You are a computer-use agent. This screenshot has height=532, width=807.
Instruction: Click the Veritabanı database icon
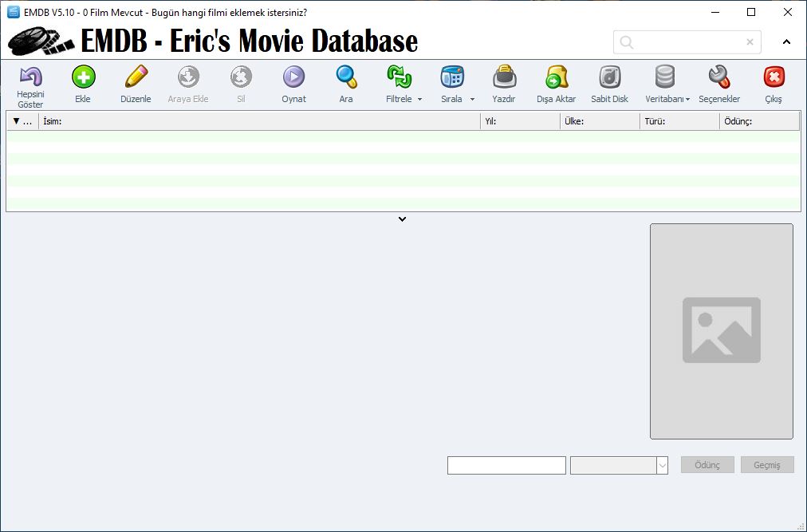pyautogui.click(x=664, y=77)
